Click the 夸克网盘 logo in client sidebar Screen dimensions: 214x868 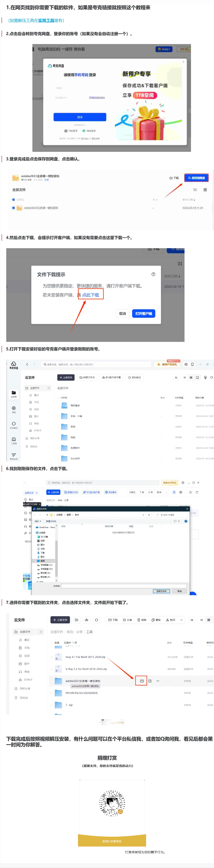pyautogui.click(x=13, y=365)
